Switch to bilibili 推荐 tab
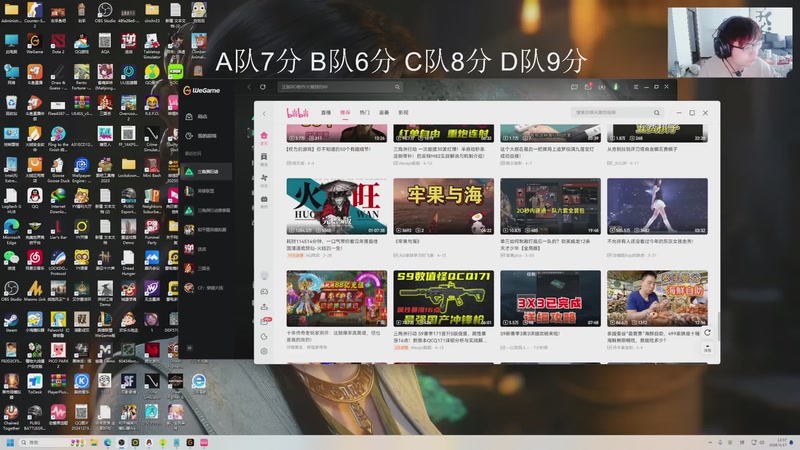This screenshot has width=800, height=450. (x=345, y=113)
